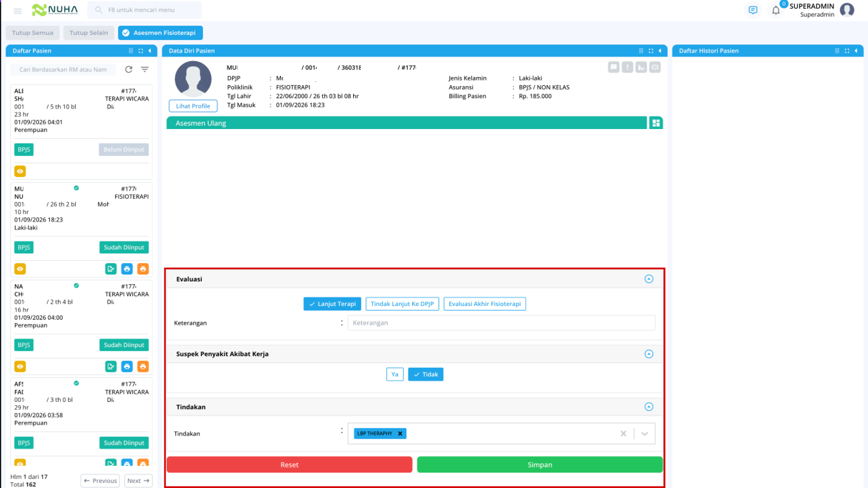Collapse the Suspek Penyakit Akibat Kerja section
Screen dimensions: 868x488
649,354
